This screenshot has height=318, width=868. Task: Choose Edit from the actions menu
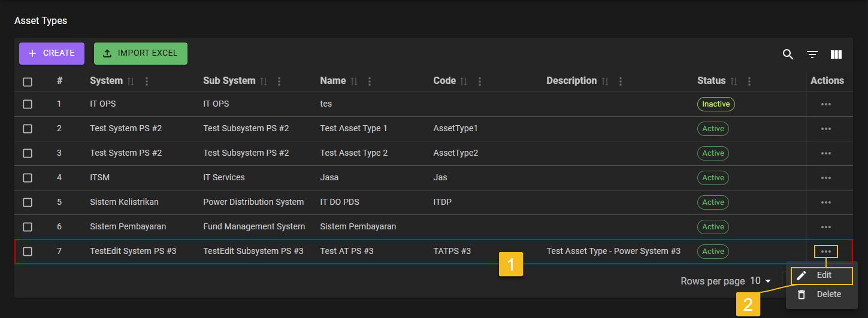coord(821,275)
